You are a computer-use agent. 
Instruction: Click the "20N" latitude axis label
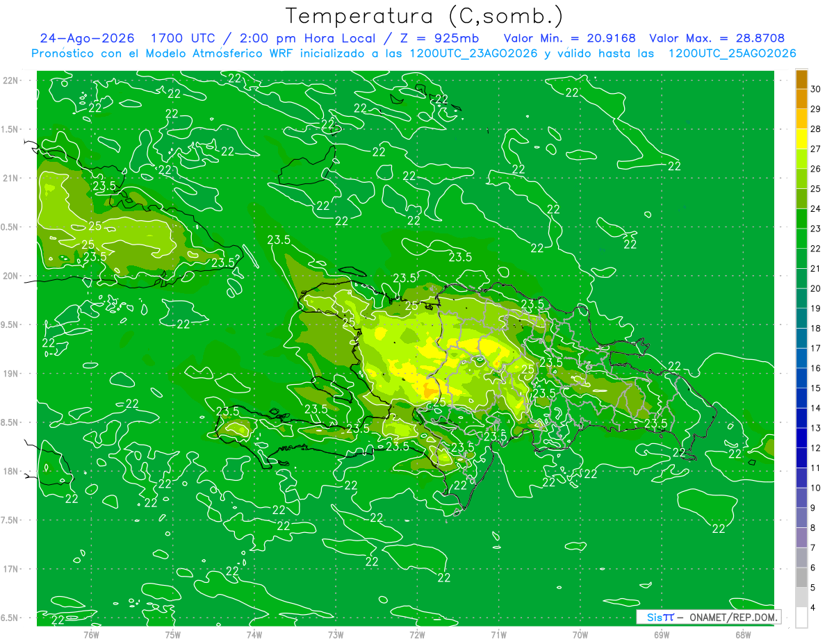tap(11, 276)
